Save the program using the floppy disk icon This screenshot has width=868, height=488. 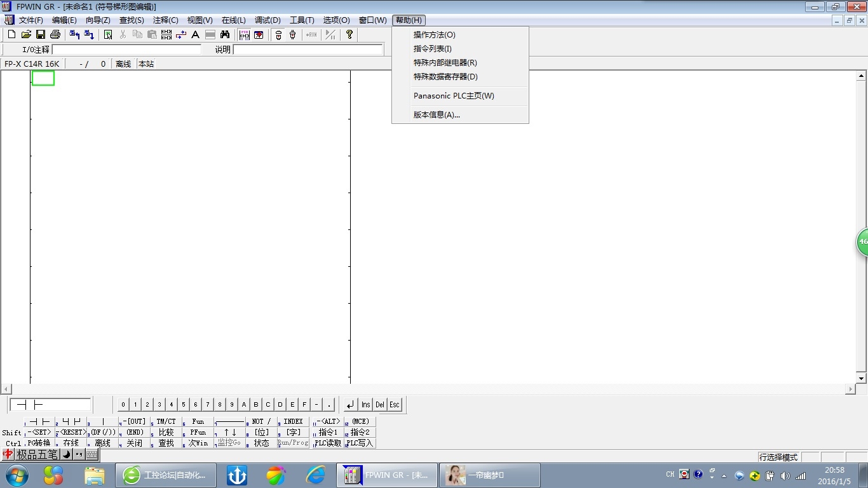coord(41,35)
